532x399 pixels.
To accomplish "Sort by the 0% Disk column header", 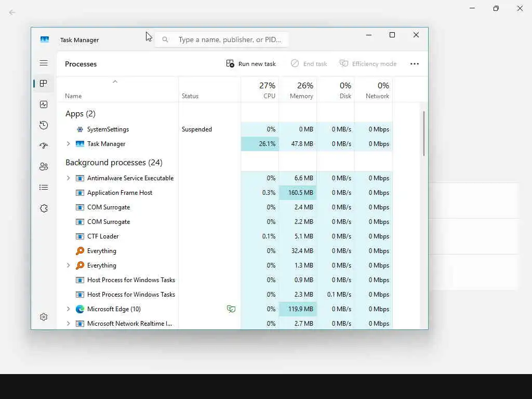I will click(336, 90).
